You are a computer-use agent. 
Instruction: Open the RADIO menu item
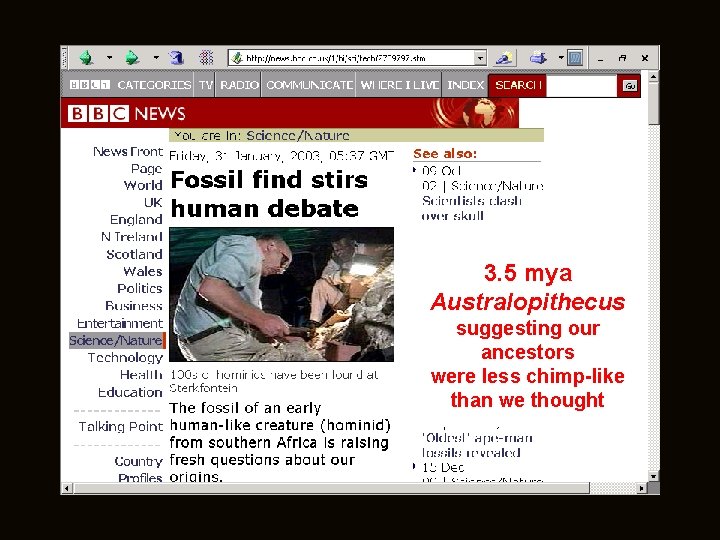pyautogui.click(x=239, y=85)
